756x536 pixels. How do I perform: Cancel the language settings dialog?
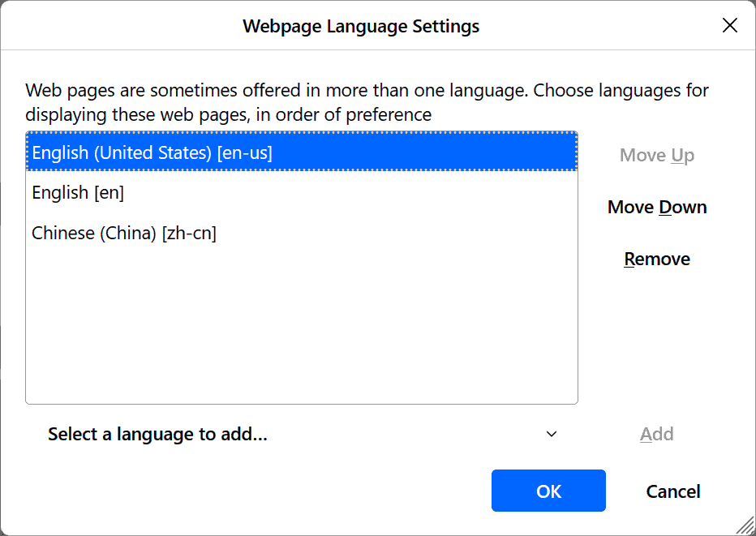673,491
